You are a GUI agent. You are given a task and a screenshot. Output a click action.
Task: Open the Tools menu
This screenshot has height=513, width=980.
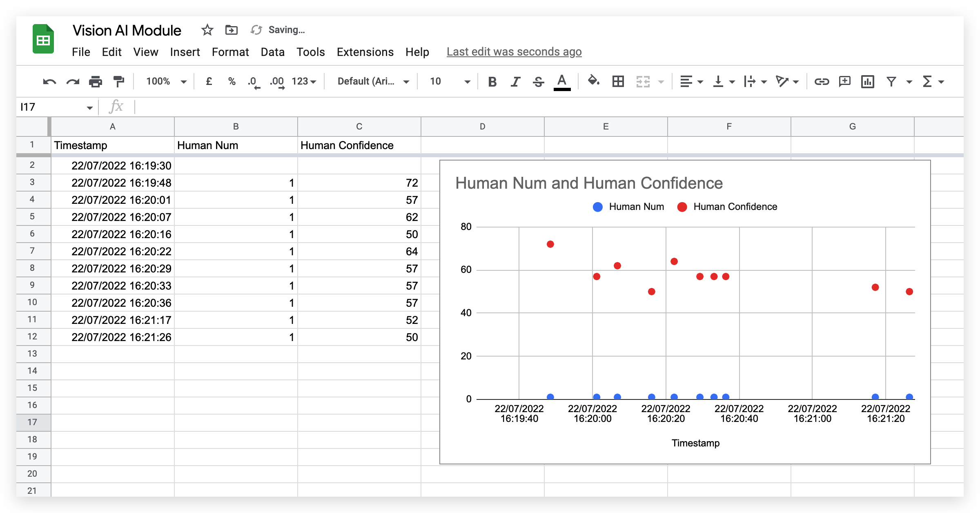[310, 52]
